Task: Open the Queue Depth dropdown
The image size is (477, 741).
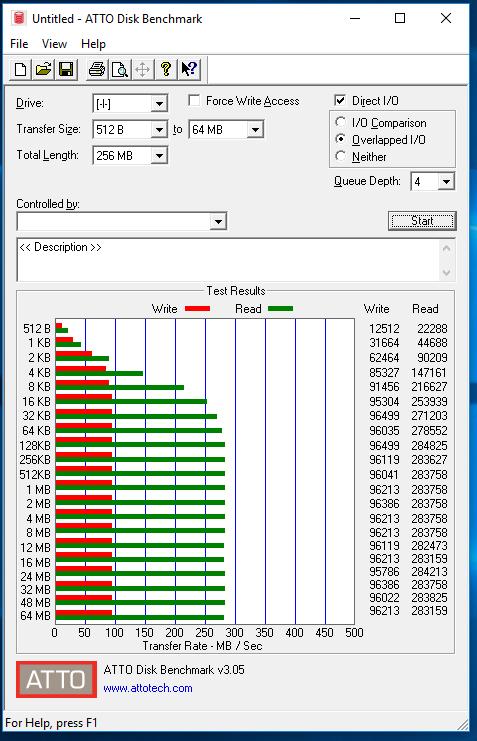Action: (x=446, y=181)
